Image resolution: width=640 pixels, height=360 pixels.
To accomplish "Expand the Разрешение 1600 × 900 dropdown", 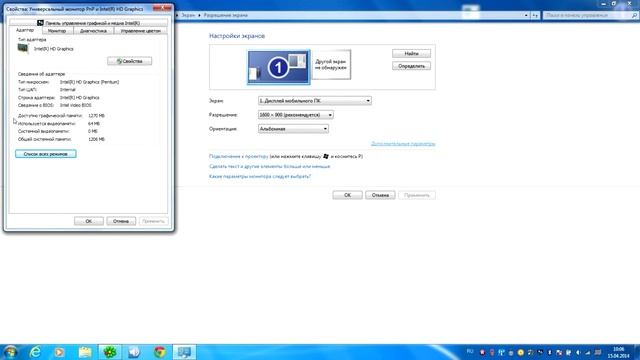I will coord(296,115).
